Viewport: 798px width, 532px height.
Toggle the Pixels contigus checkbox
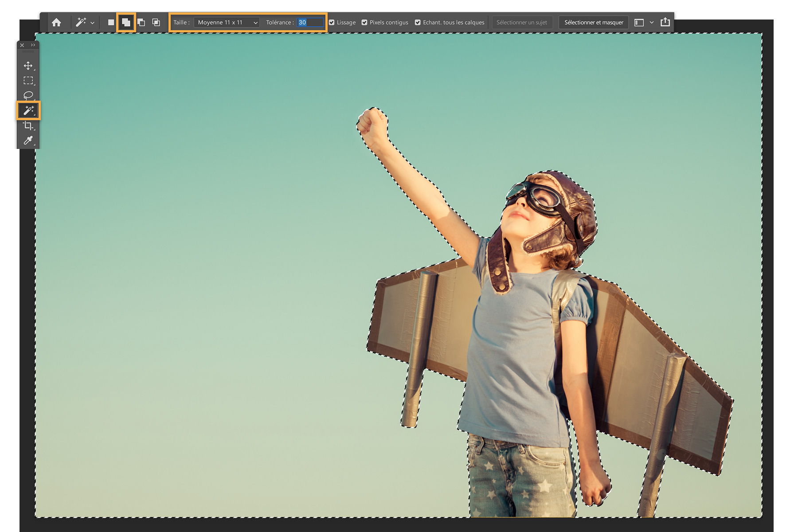pos(364,23)
